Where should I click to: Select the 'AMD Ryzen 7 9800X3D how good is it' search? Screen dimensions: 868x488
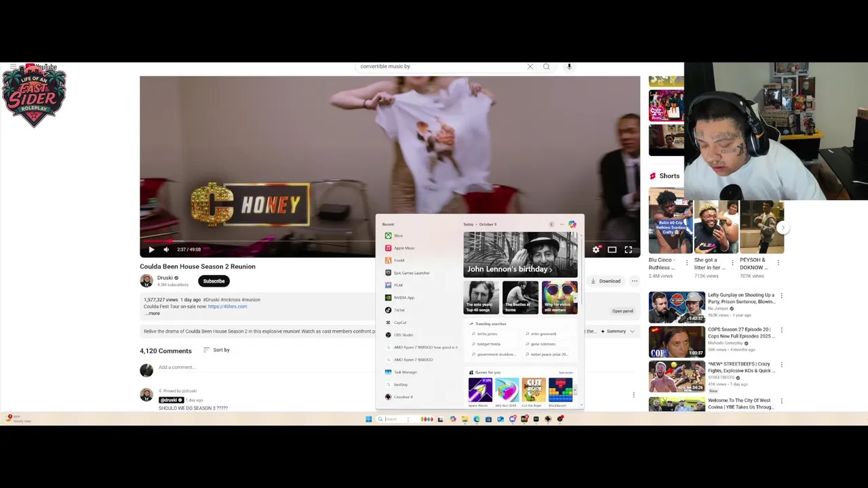click(420, 347)
